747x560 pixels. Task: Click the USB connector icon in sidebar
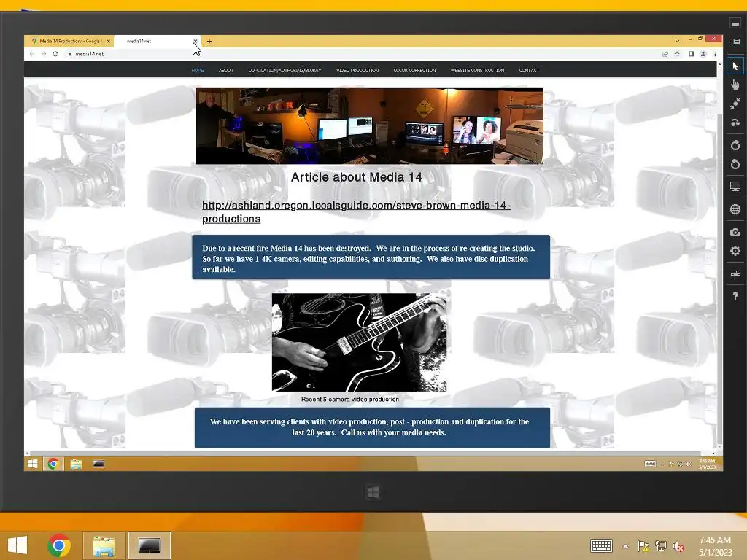click(x=735, y=274)
